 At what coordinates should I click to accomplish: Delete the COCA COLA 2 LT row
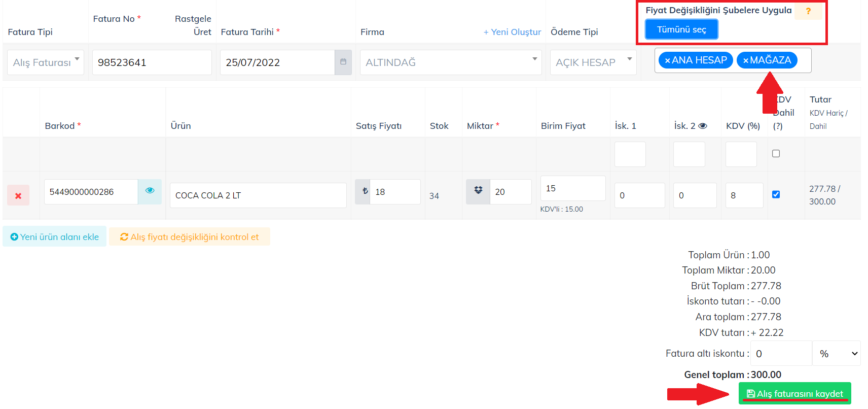(18, 195)
